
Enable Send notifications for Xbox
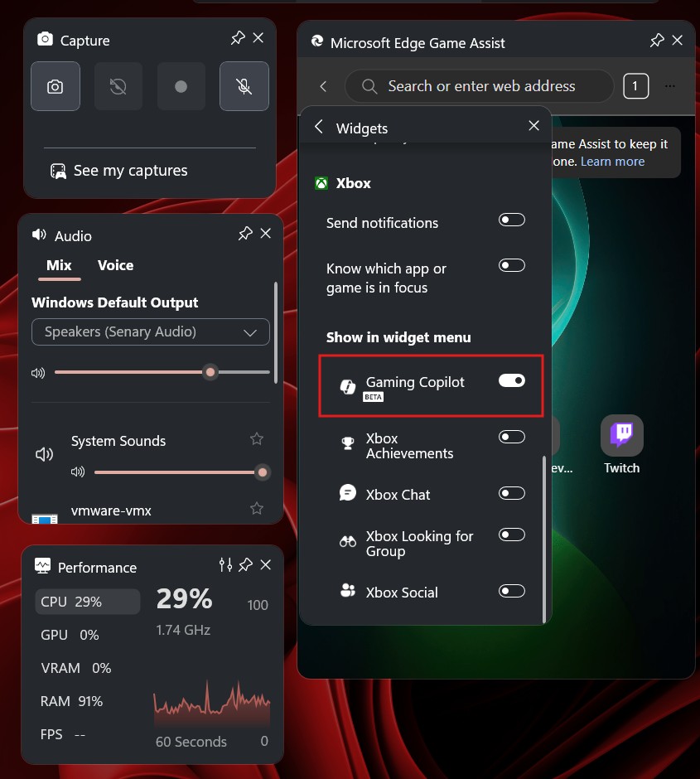[511, 220]
